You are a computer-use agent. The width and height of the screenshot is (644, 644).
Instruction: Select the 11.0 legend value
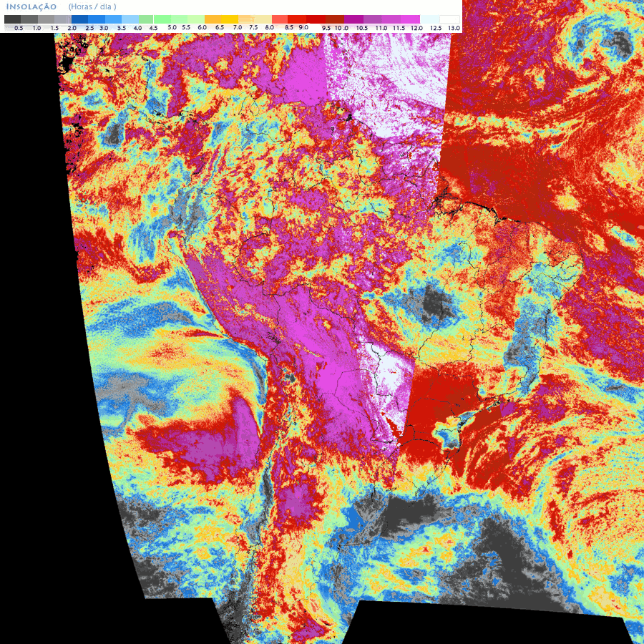pyautogui.click(x=381, y=28)
